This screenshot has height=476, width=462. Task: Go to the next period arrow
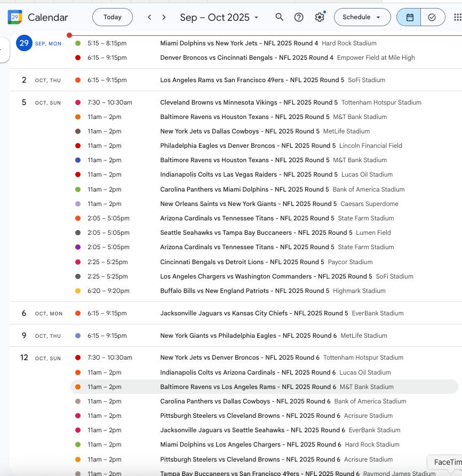point(164,17)
